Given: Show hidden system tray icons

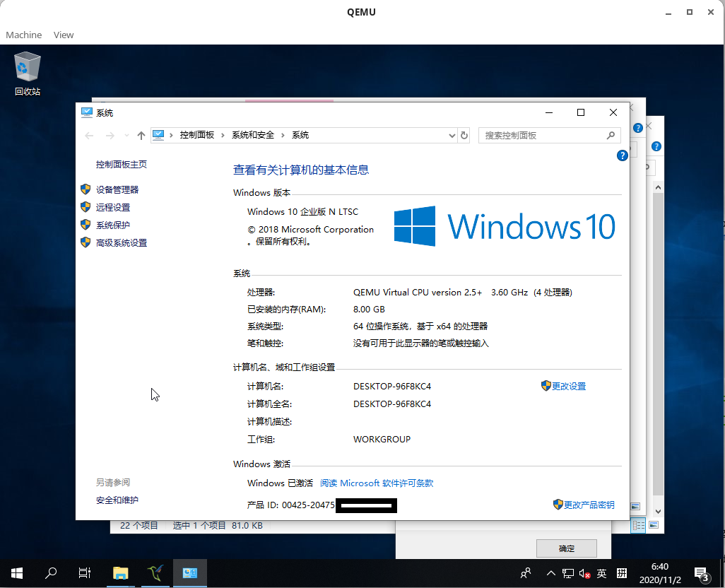Looking at the screenshot, I should pos(550,574).
